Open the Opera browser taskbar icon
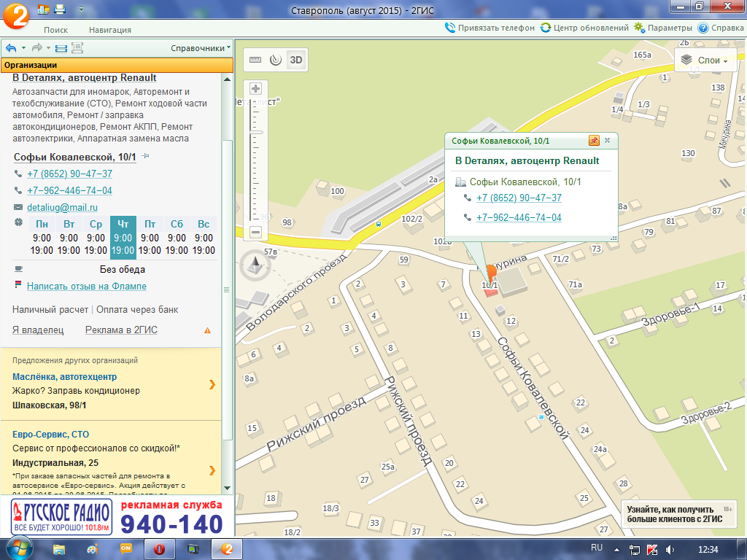 (159, 549)
